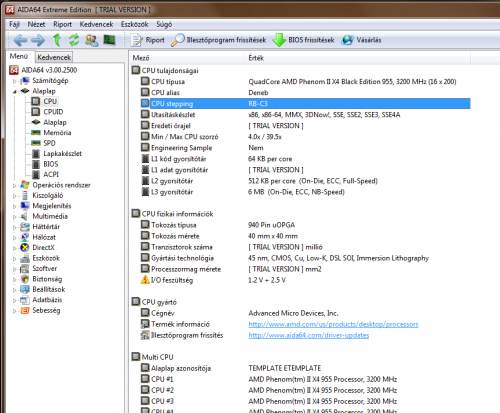Open the Súgó menu
The image size is (500, 413).
164,24
